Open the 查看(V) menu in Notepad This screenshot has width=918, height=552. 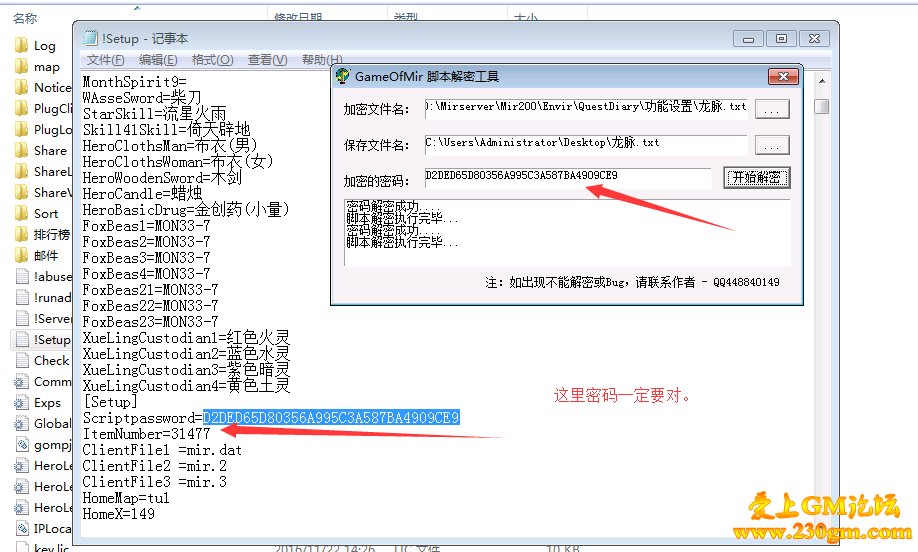[268, 60]
